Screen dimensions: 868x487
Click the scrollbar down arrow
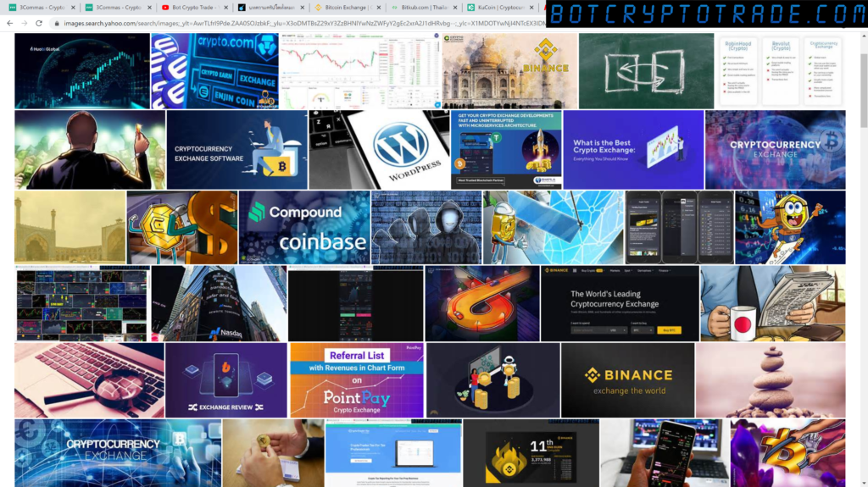pyautogui.click(x=864, y=483)
